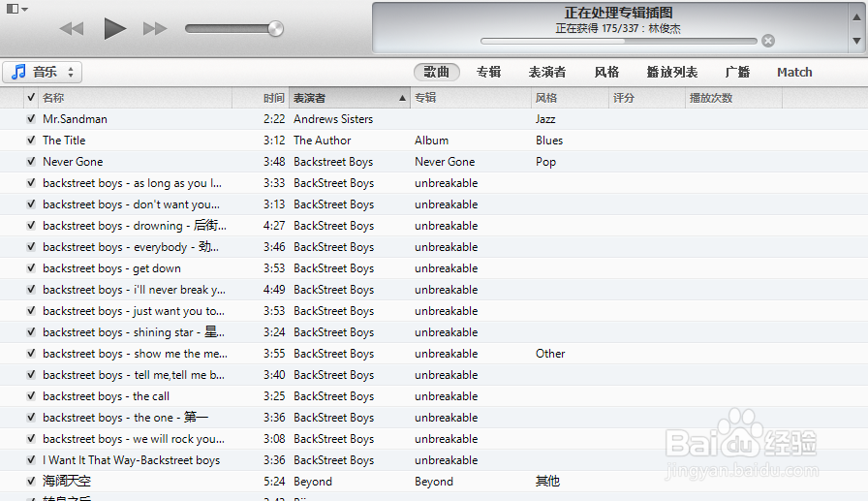Viewport: 868px width, 501px height.
Task: Uncheck the 'shining star' song checkbox
Action: click(x=31, y=332)
